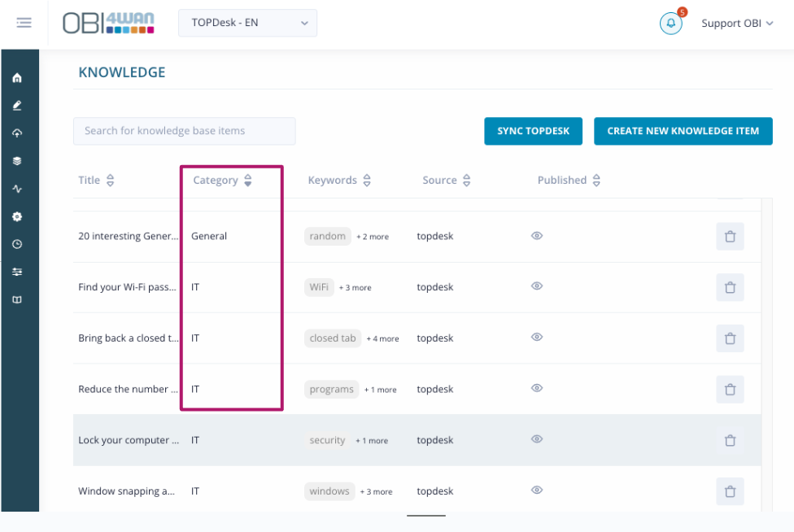Expand +4 more keywords for closed tab
The height and width of the screenshot is (532, 794).
click(x=383, y=338)
